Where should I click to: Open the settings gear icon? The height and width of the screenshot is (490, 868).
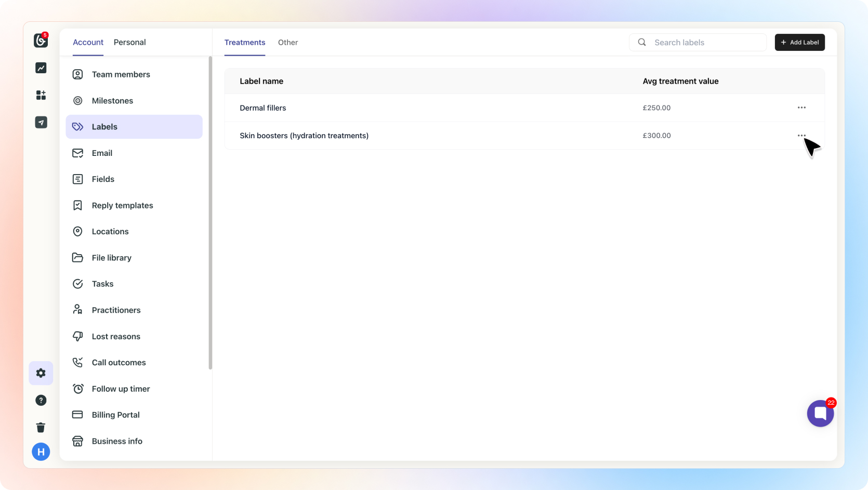click(41, 373)
